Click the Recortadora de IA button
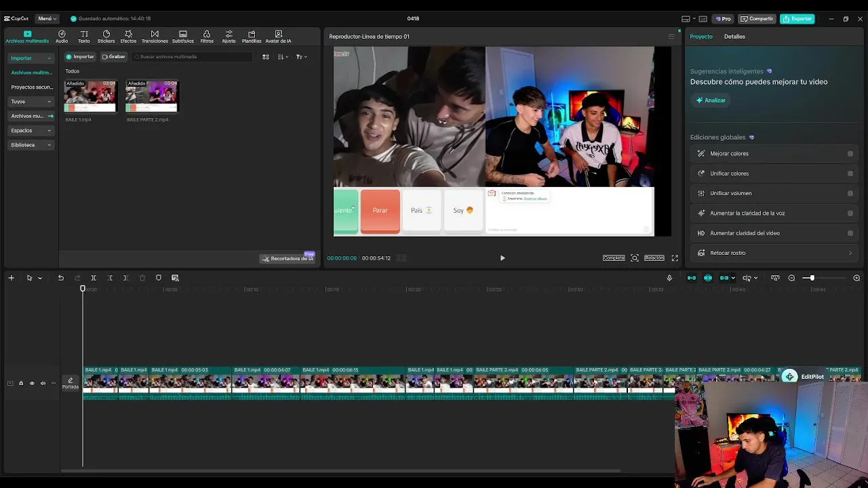The height and width of the screenshot is (488, 868). click(x=288, y=258)
